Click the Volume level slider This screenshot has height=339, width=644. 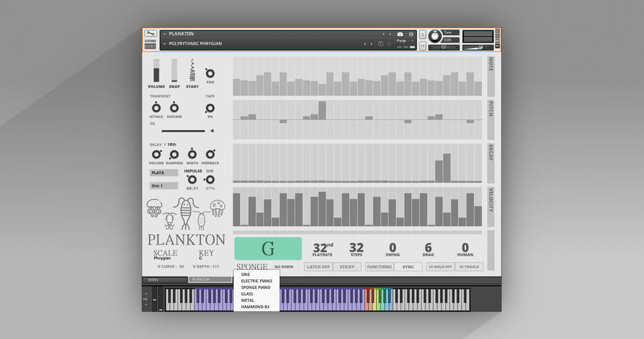tap(156, 71)
